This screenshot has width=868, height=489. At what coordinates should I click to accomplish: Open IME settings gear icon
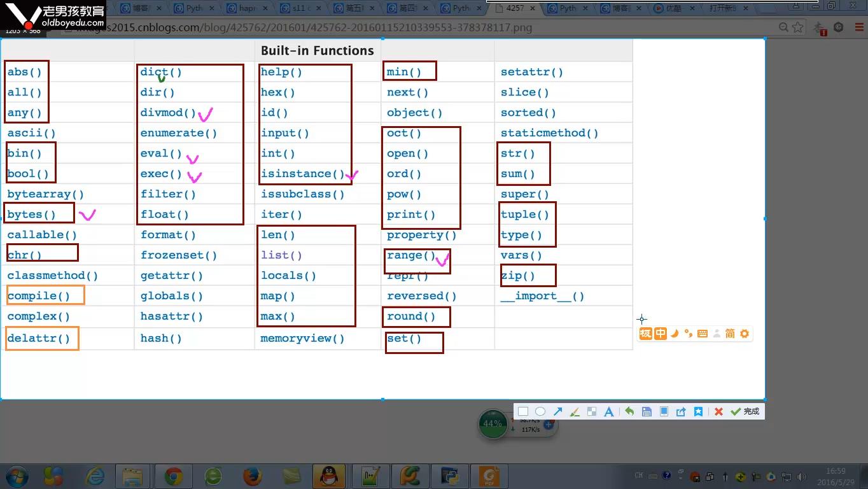[745, 334]
